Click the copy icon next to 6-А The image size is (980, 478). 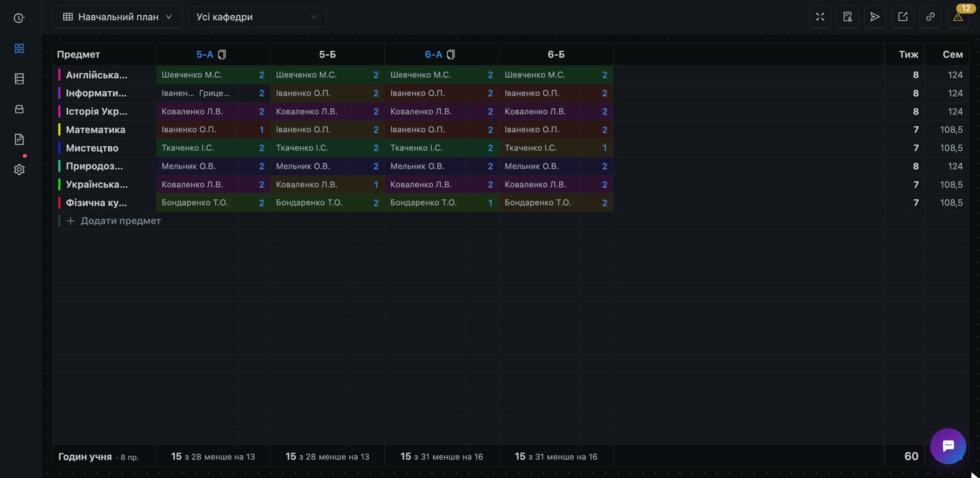[451, 54]
